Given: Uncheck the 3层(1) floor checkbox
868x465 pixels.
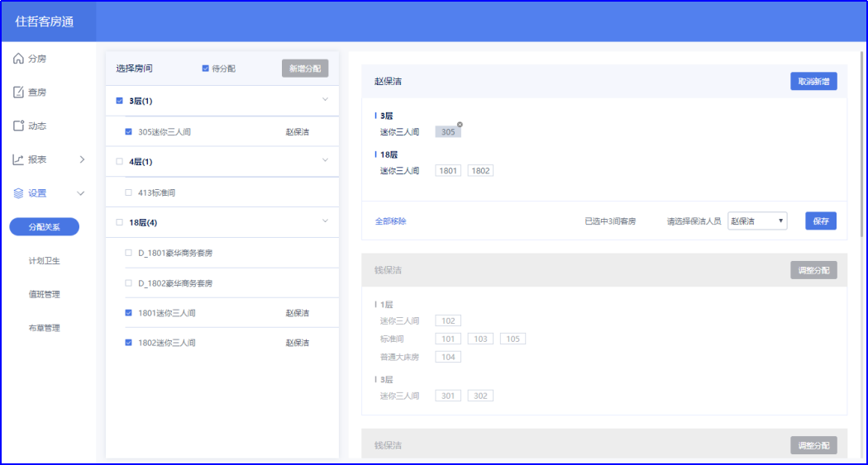Looking at the screenshot, I should (x=120, y=101).
